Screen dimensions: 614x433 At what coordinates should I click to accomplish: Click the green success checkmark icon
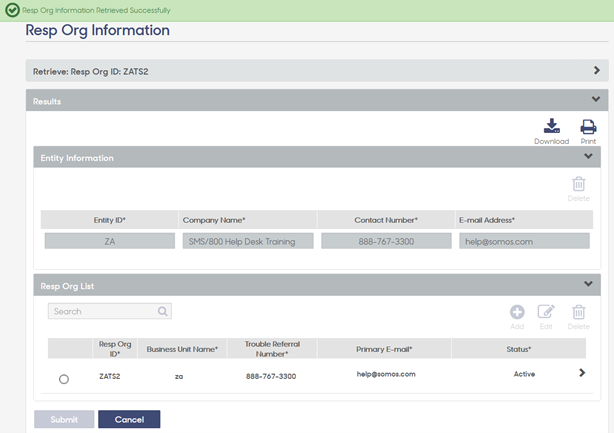tap(12, 10)
